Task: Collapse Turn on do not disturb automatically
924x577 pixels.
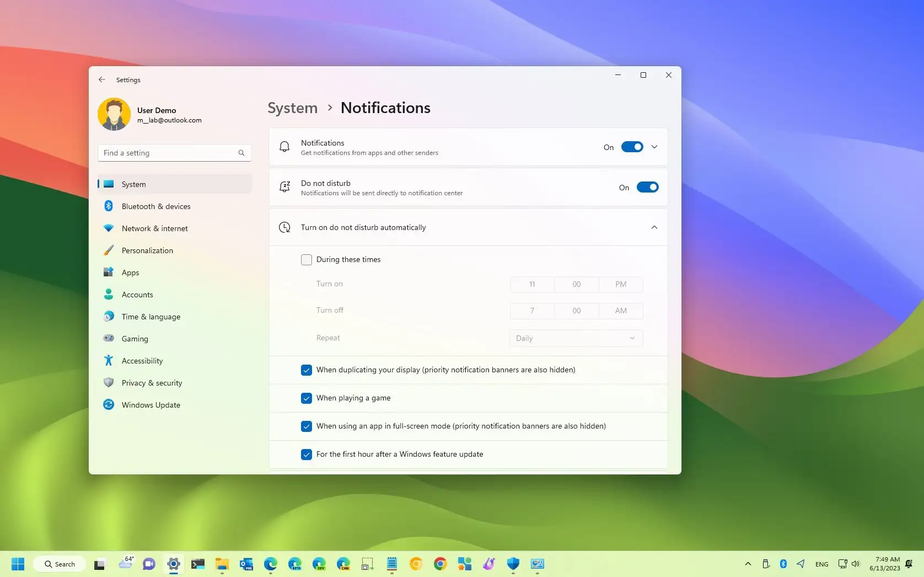Action: [654, 227]
